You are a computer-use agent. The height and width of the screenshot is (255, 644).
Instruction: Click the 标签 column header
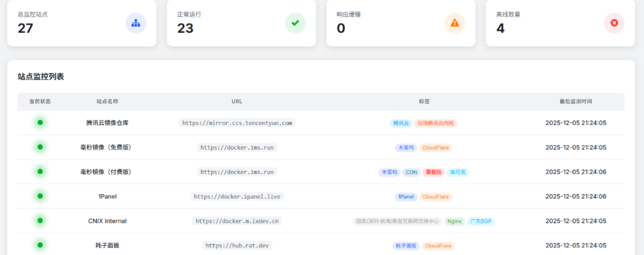tap(424, 101)
